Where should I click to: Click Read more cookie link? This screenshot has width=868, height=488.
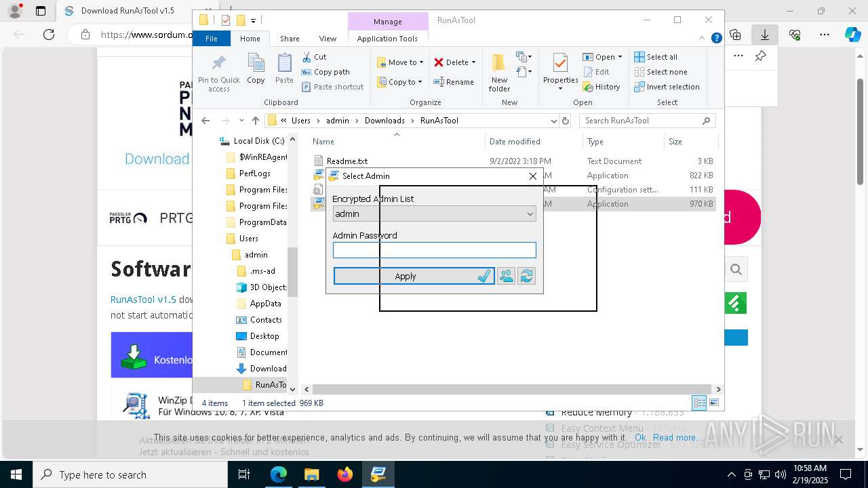tap(677, 438)
